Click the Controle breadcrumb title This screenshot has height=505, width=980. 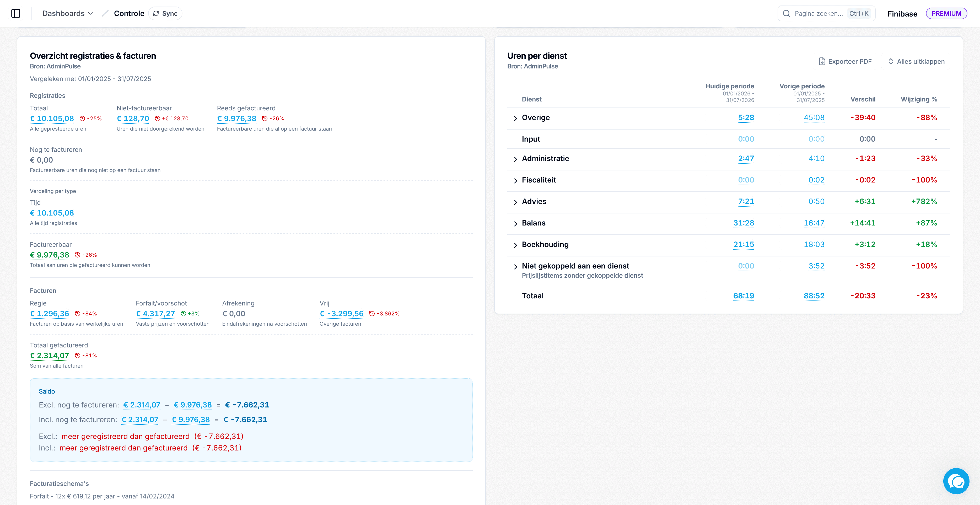click(129, 13)
